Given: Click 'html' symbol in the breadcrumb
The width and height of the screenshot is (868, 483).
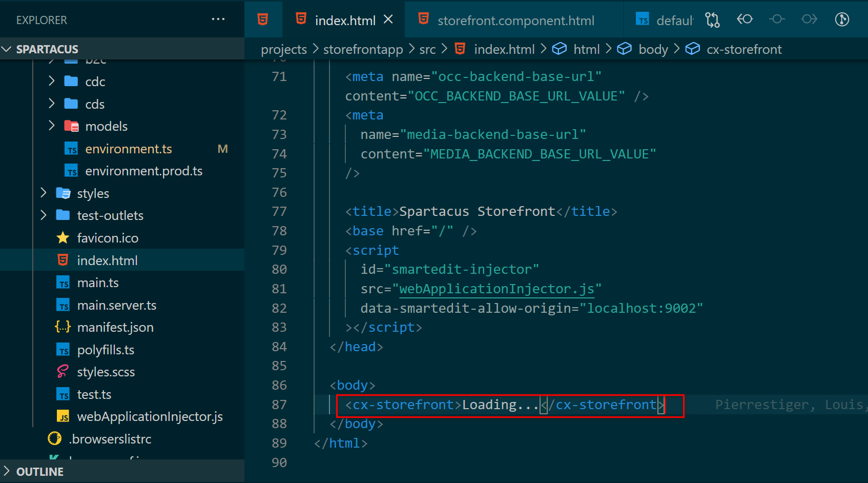Looking at the screenshot, I should [x=586, y=49].
